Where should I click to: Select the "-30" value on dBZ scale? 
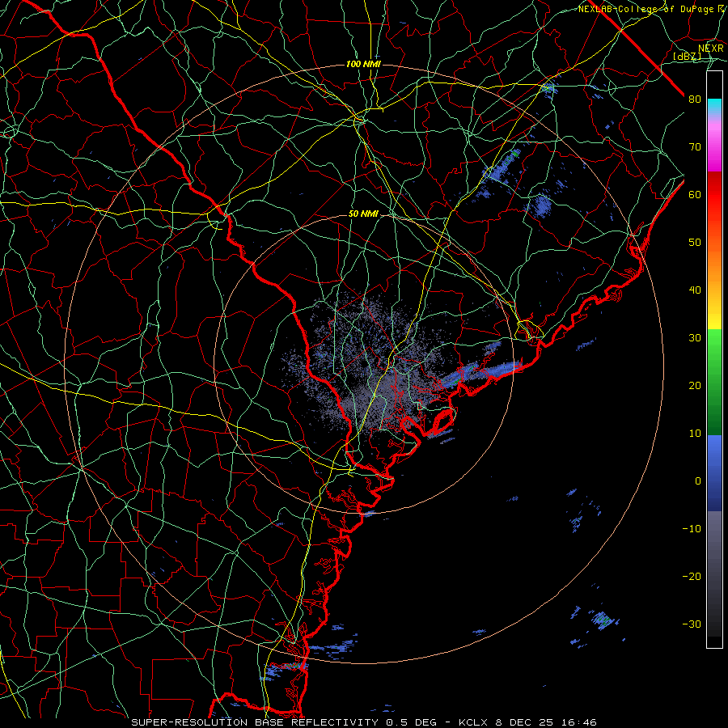pyautogui.click(x=692, y=624)
